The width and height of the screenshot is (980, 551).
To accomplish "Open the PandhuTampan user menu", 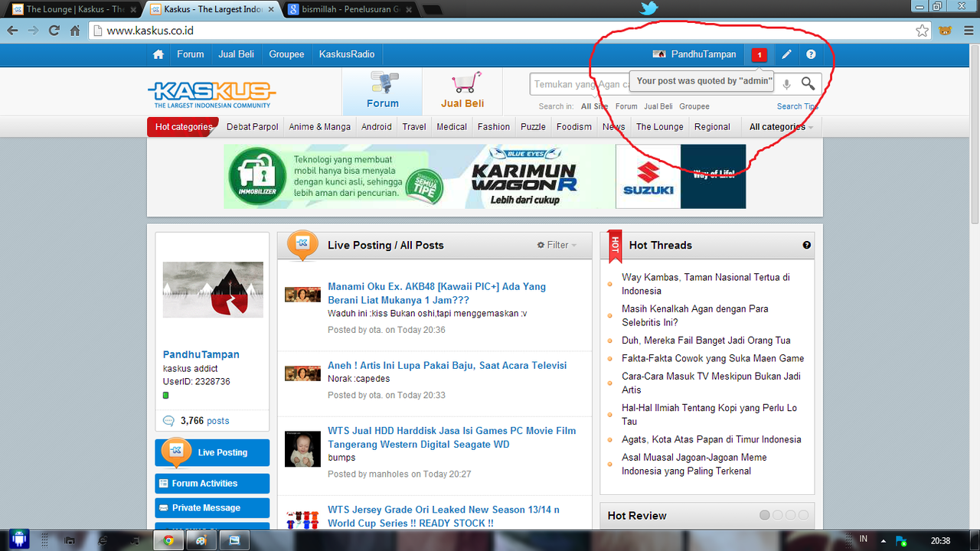I will 694,54.
